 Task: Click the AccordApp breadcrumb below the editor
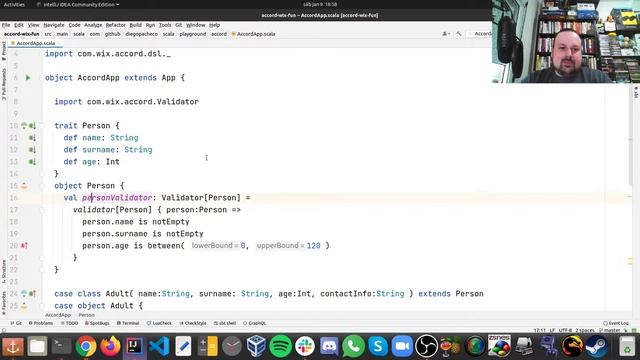click(58, 315)
